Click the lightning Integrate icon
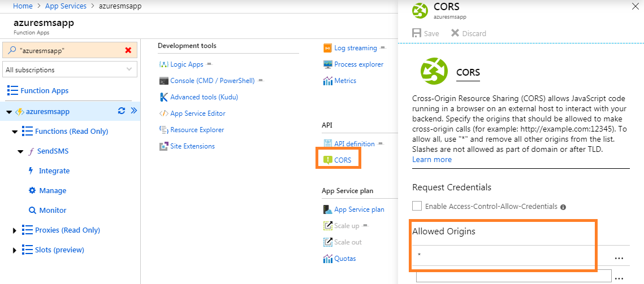Image resolution: width=644 pixels, height=284 pixels. (x=31, y=171)
